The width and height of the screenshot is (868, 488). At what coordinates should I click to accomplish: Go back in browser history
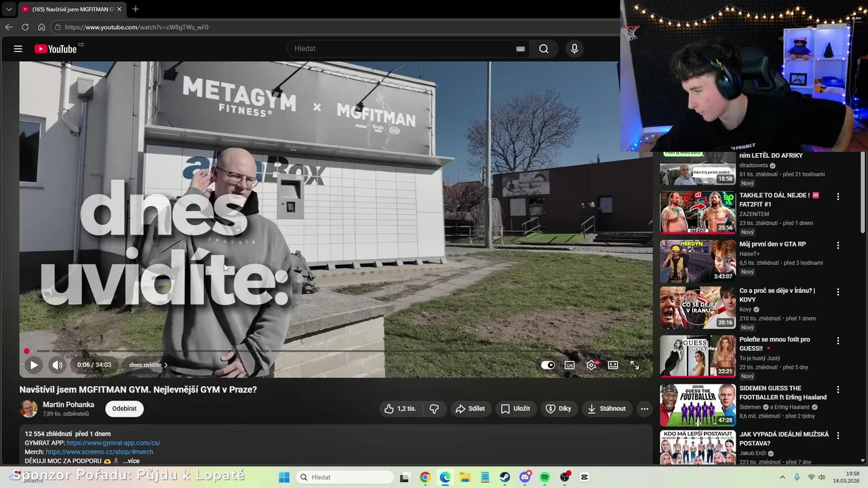(x=9, y=27)
